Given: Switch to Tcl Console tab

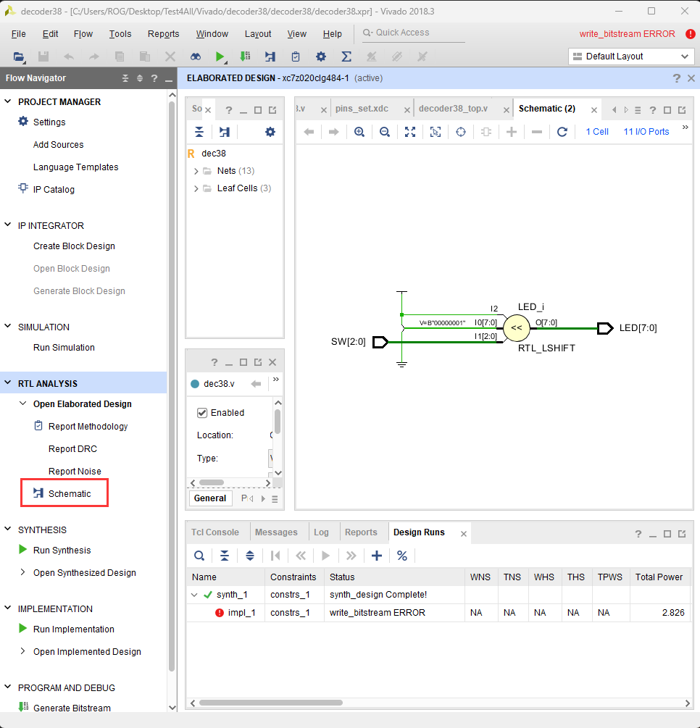Looking at the screenshot, I should pos(215,532).
